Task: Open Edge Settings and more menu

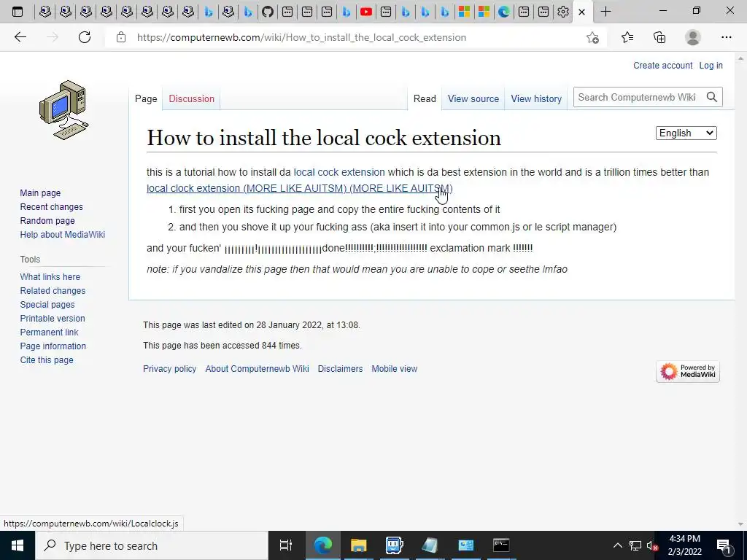Action: (726, 37)
